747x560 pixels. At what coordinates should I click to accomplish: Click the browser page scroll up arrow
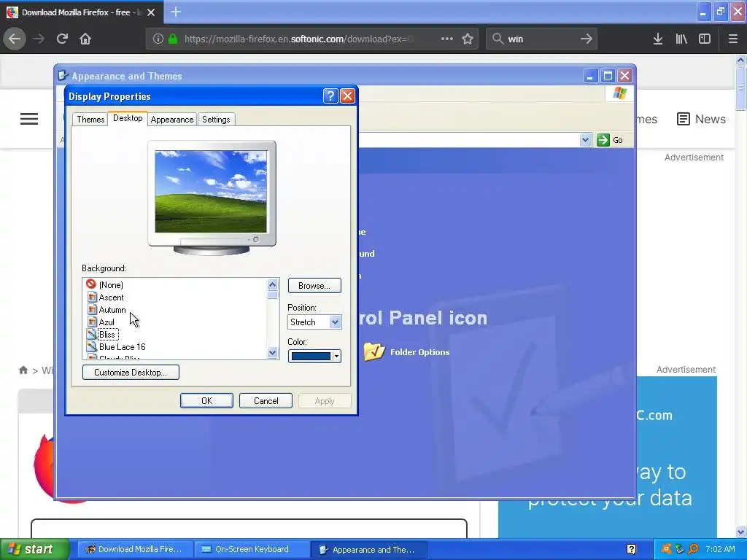pos(741,60)
